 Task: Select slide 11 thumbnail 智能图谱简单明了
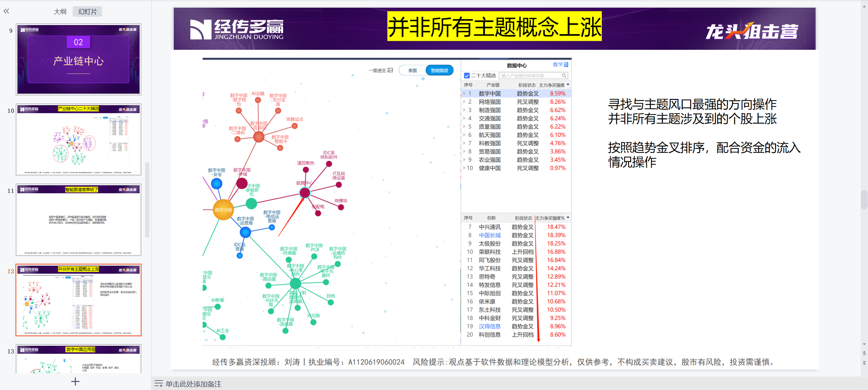click(78, 220)
